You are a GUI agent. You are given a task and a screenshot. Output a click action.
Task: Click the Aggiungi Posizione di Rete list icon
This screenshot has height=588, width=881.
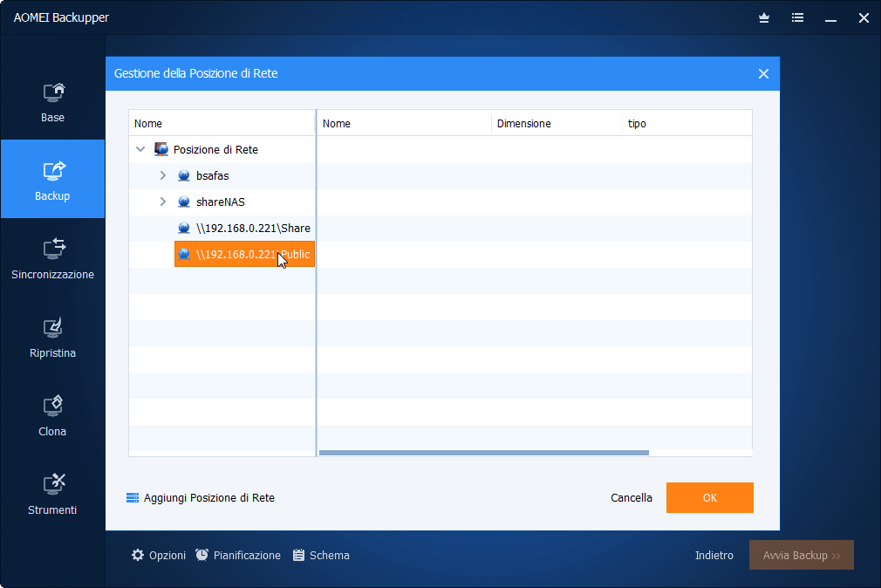pyautogui.click(x=133, y=498)
